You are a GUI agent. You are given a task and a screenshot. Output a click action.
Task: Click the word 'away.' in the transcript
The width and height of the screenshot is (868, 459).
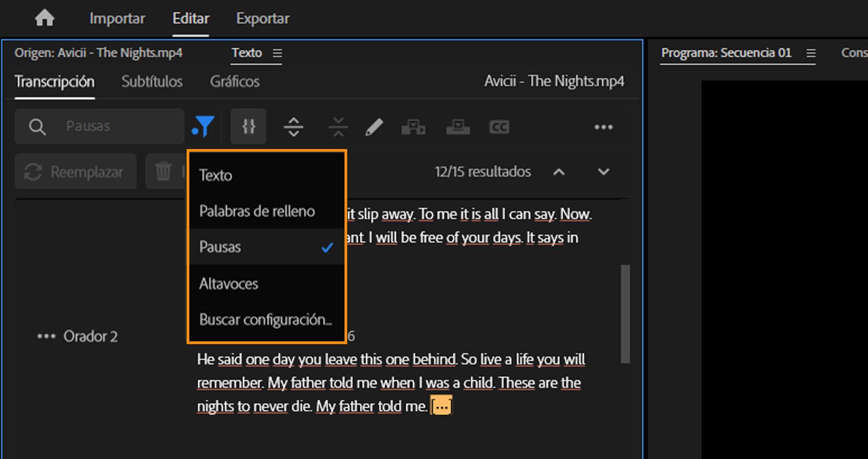tap(399, 214)
